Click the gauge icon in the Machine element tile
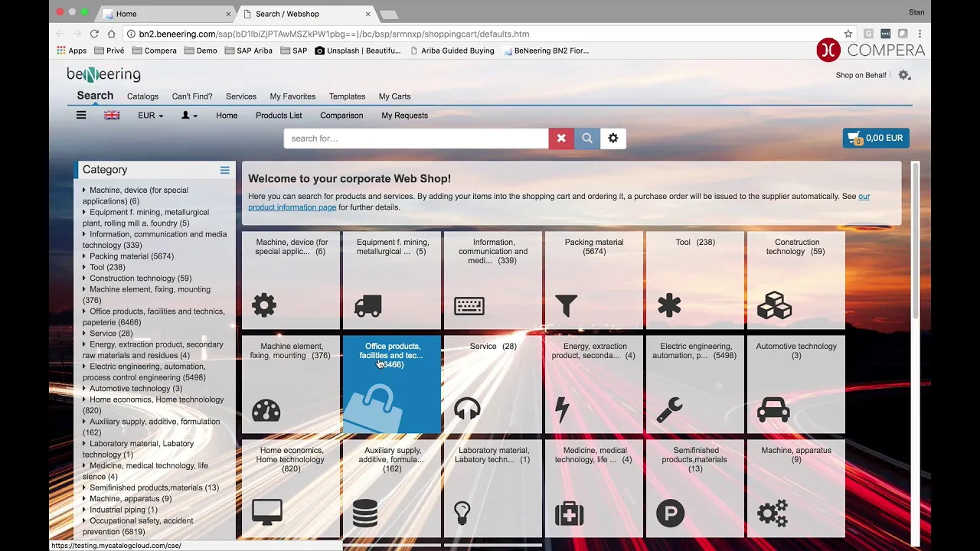 [x=266, y=410]
